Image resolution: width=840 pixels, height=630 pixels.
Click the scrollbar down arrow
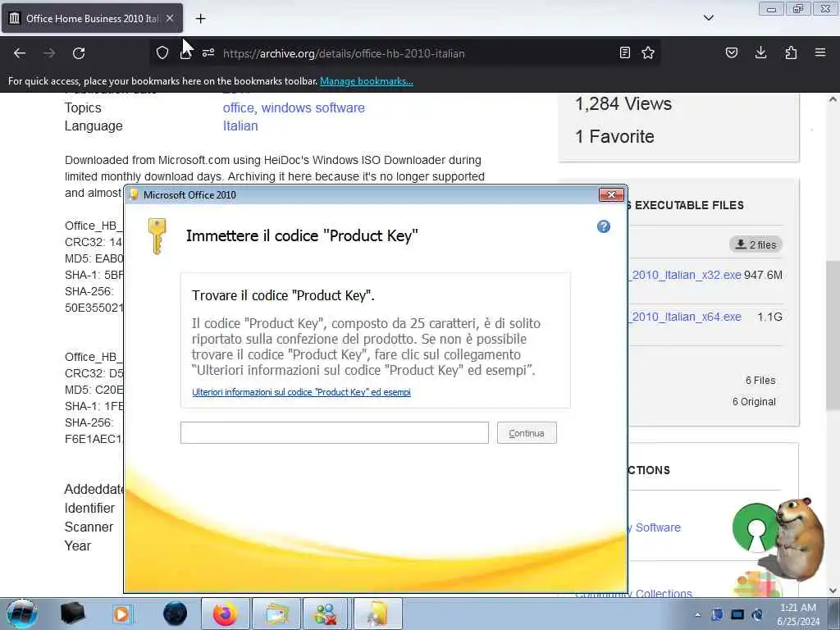[833, 591]
